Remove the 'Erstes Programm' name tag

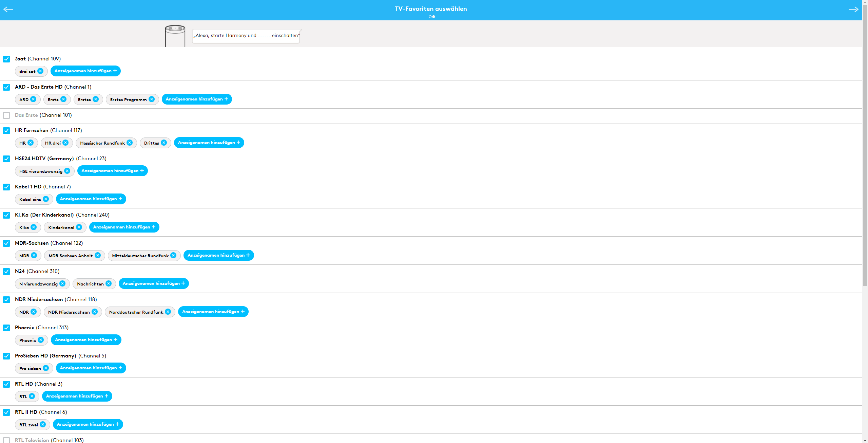tap(152, 99)
